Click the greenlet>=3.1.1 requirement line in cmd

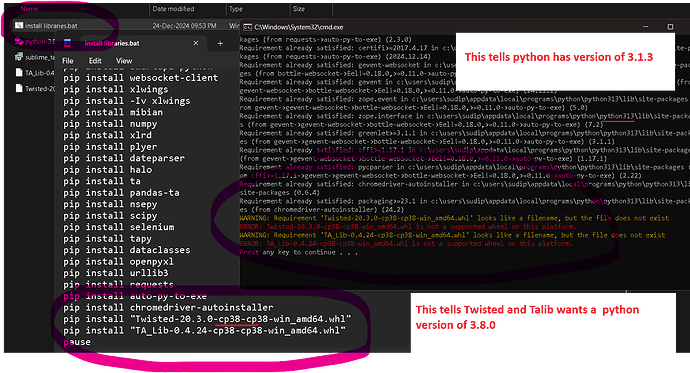click(465, 133)
